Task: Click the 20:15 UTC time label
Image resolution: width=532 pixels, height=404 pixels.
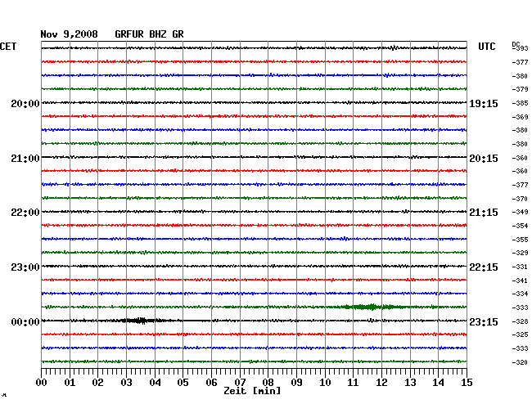Action: (484, 159)
